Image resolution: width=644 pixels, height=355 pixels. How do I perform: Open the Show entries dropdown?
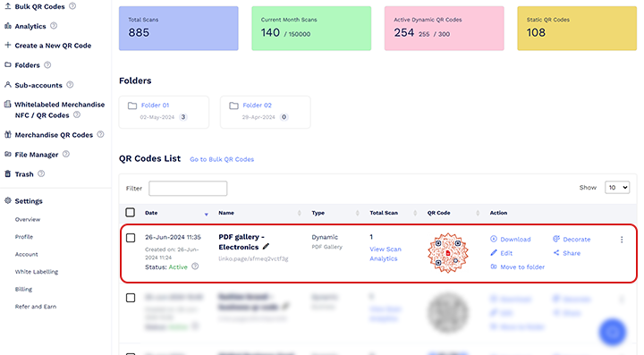click(x=617, y=188)
